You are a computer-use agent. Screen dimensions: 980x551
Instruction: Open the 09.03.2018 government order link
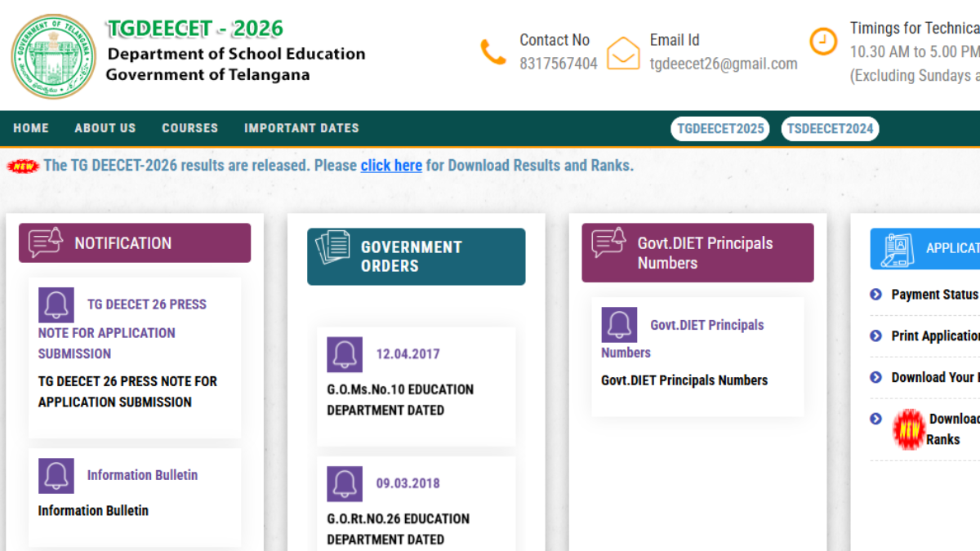pos(408,483)
